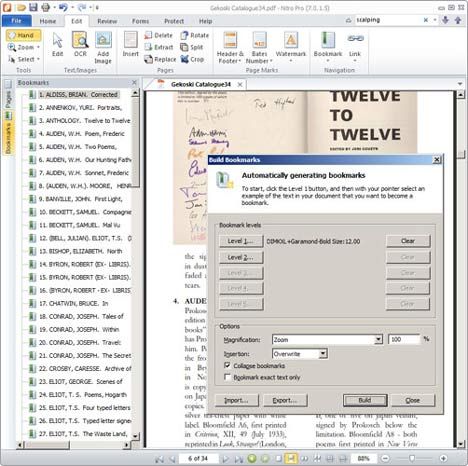
Task: Open the Help tab
Action: (205, 21)
